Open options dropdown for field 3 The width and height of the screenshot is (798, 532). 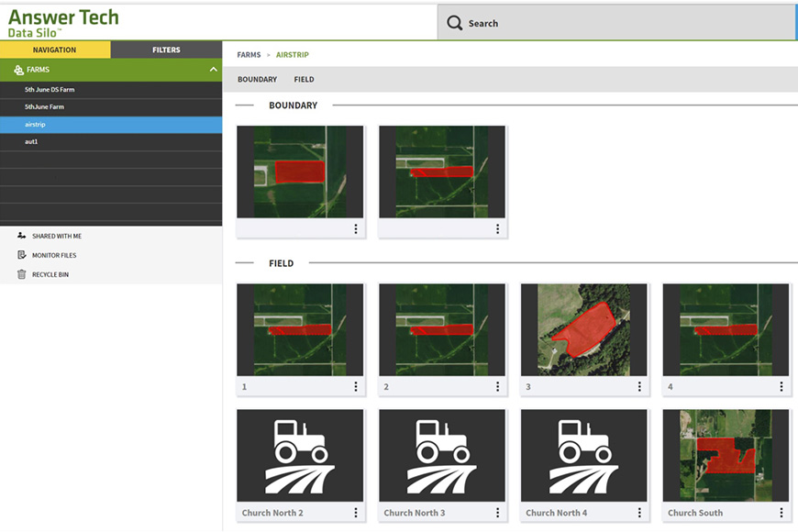tap(639, 387)
